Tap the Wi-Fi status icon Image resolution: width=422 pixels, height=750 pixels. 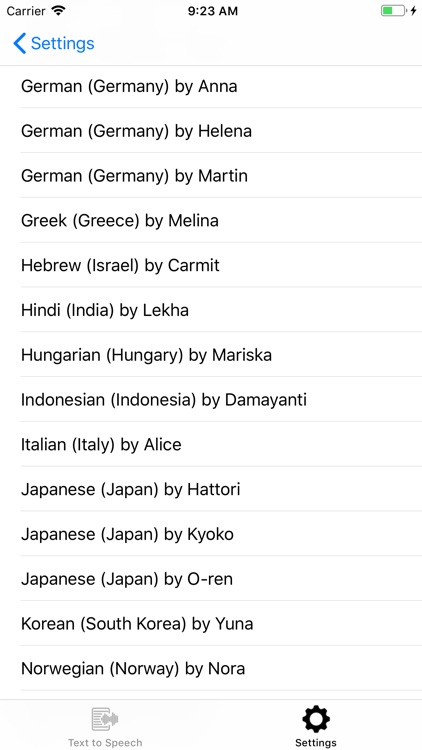click(58, 11)
